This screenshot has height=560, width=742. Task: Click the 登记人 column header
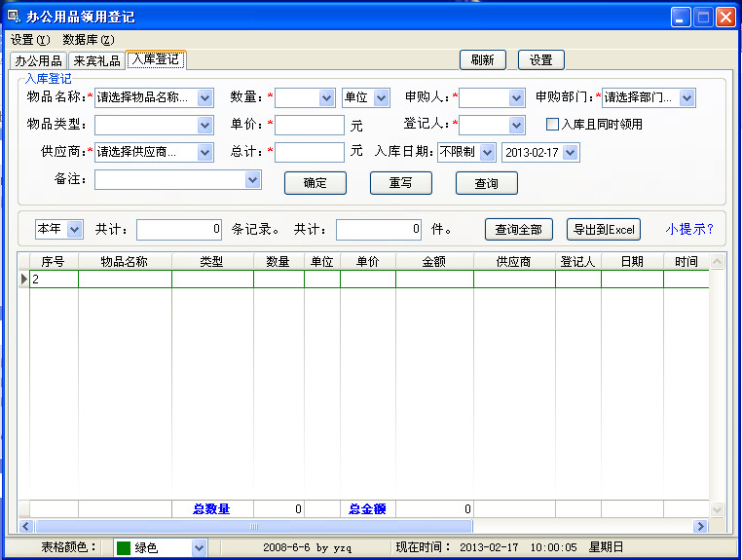click(x=578, y=261)
